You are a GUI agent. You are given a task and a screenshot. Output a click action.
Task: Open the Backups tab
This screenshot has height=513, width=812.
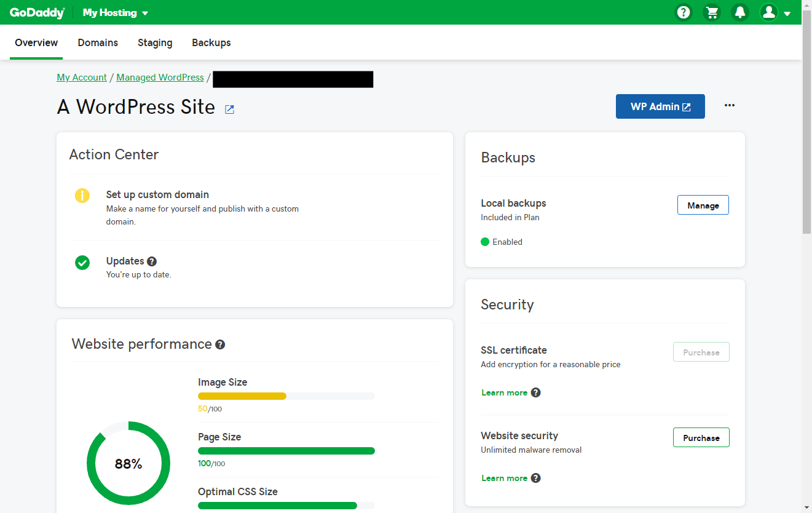tap(211, 42)
